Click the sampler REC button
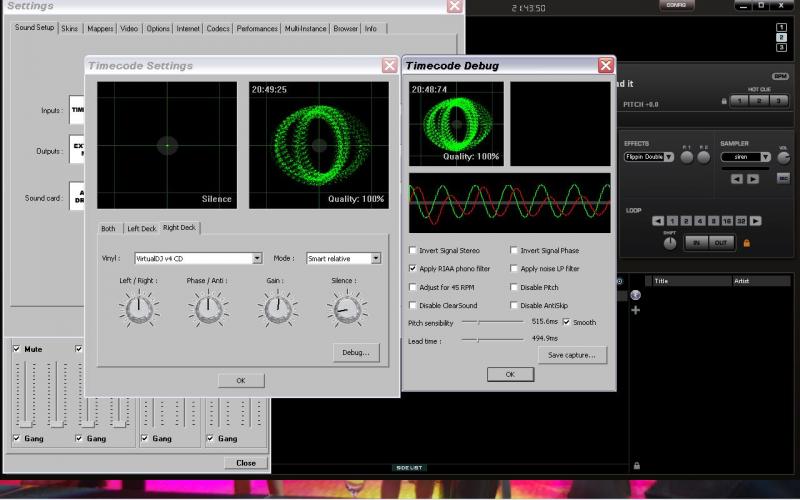Image resolution: width=800 pixels, height=500 pixels. [x=783, y=178]
